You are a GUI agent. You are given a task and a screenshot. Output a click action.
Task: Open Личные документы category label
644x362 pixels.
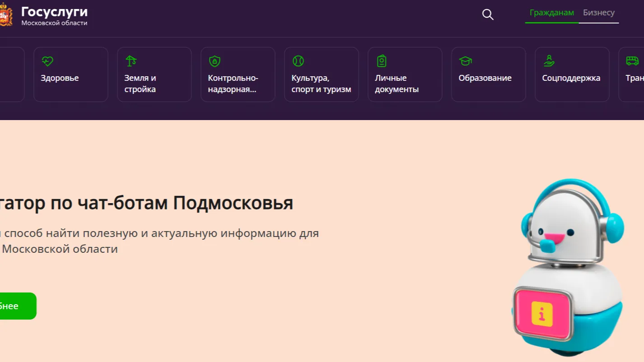point(397,84)
